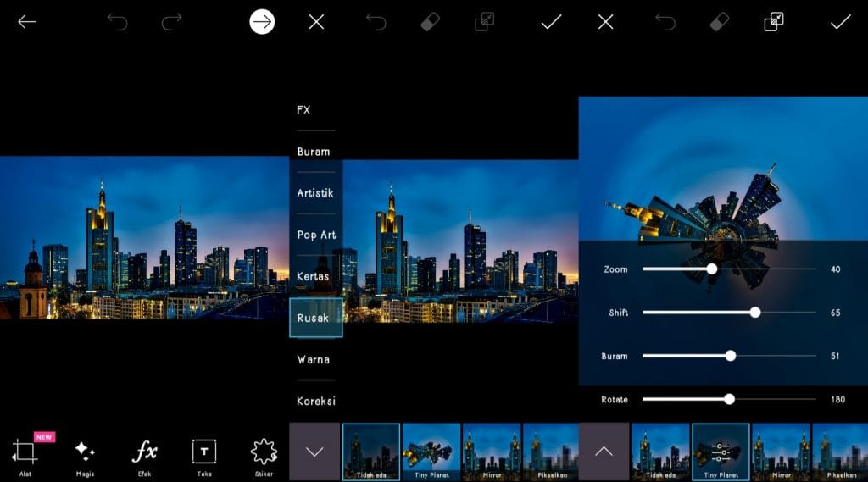Choose the Teks text tool
Screen dimensions: 868x482
tap(203, 452)
